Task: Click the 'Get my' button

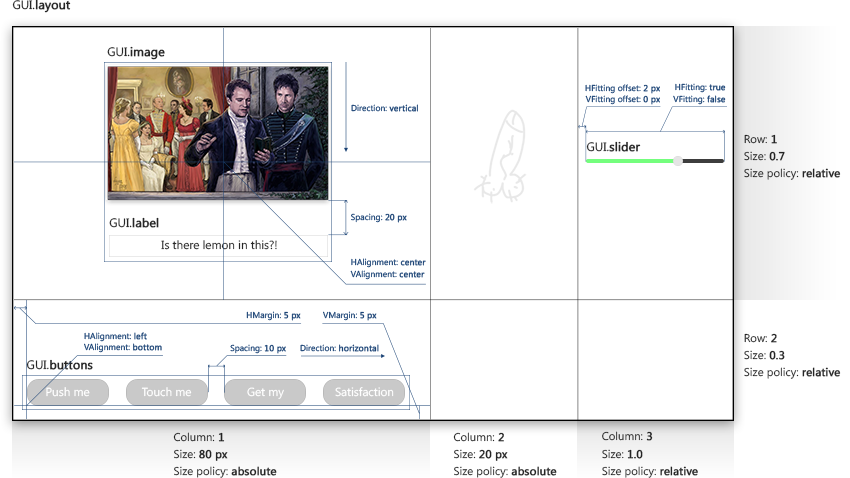Action: [265, 392]
